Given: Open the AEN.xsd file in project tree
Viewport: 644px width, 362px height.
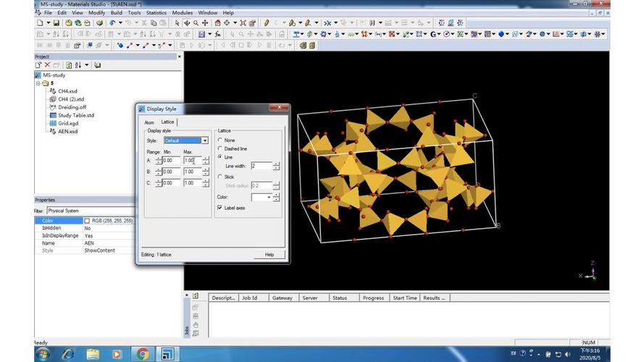Looking at the screenshot, I should (67, 131).
